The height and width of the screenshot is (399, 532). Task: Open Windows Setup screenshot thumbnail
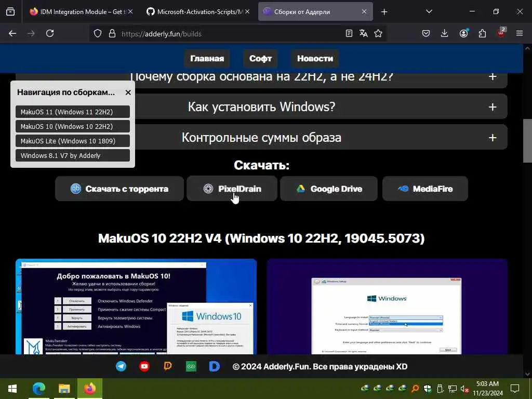click(x=387, y=307)
